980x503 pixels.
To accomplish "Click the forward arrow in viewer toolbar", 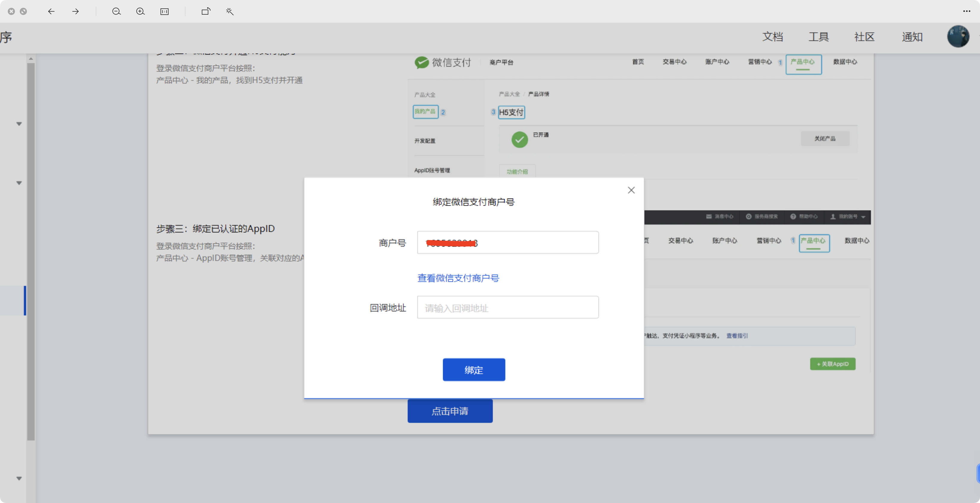I will pyautogui.click(x=75, y=11).
